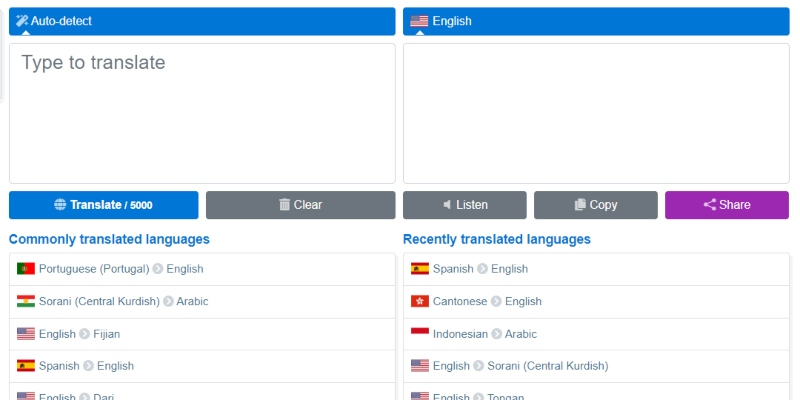Copy the translation using the Copy button
The width and height of the screenshot is (800, 400).
(595, 205)
